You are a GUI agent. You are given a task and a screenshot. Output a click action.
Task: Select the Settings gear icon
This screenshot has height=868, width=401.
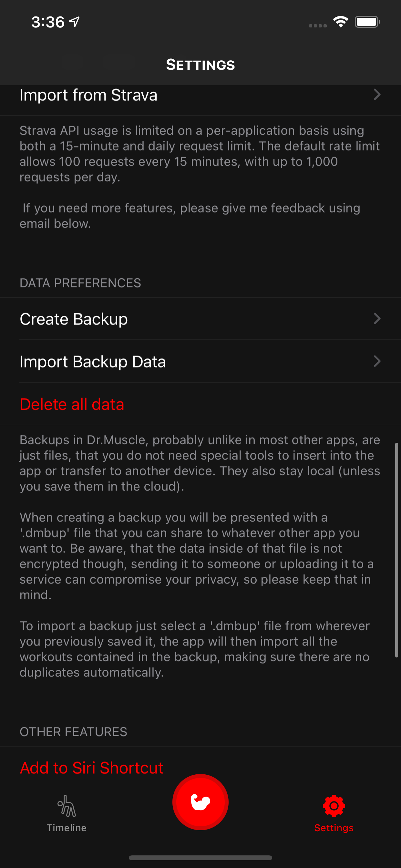tap(334, 806)
